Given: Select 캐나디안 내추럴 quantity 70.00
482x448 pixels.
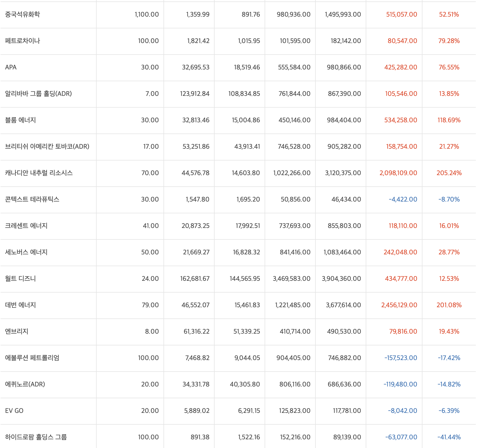Looking at the screenshot, I should coord(150,173).
